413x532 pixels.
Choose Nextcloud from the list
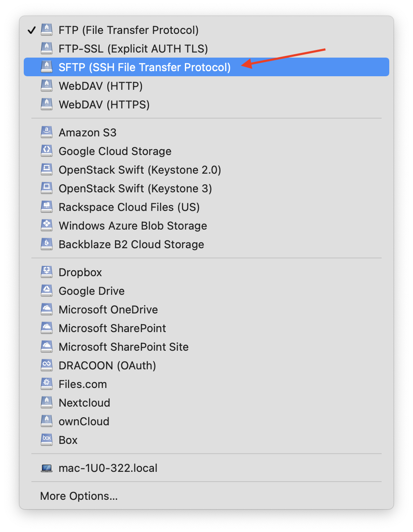206,402
